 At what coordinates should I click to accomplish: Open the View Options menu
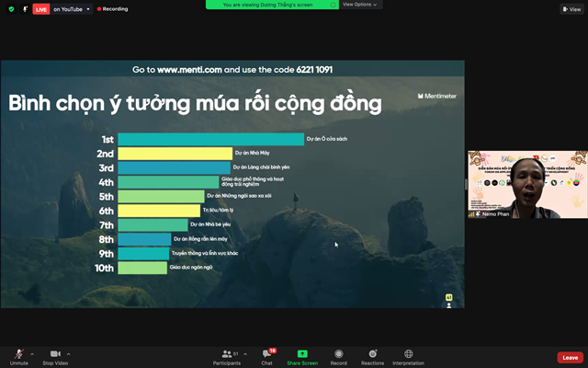coord(359,5)
